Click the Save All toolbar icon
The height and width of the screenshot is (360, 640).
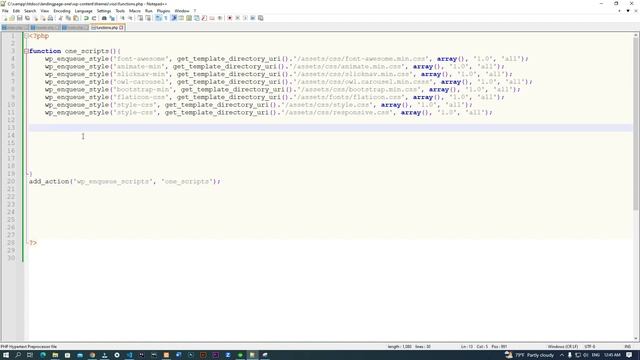(27, 18)
